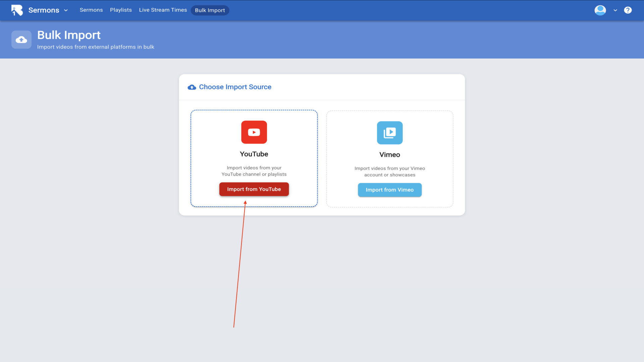
Task: Click the cloud upload icon beside Bulk Import title
Action: [x=21, y=40]
